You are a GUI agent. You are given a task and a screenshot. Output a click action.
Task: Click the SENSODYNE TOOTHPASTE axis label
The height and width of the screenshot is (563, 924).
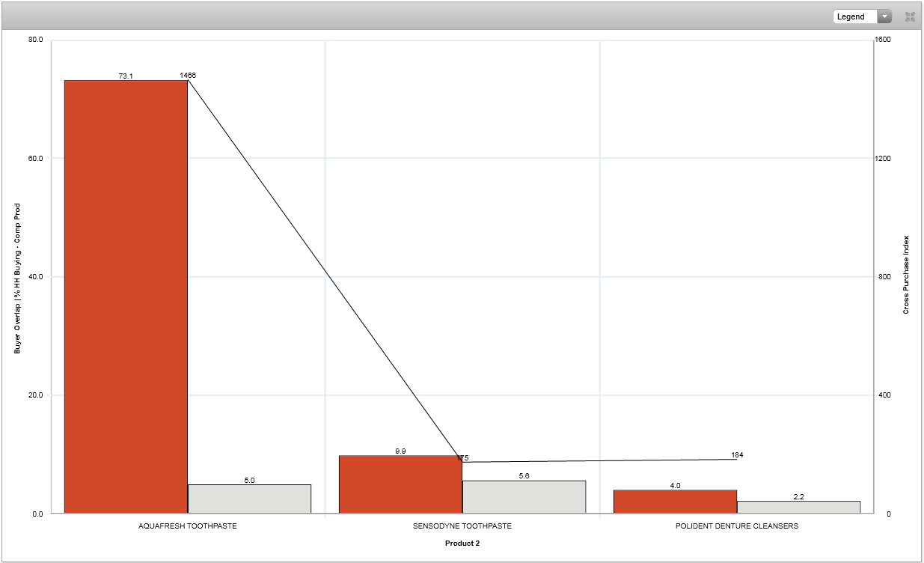coord(462,526)
